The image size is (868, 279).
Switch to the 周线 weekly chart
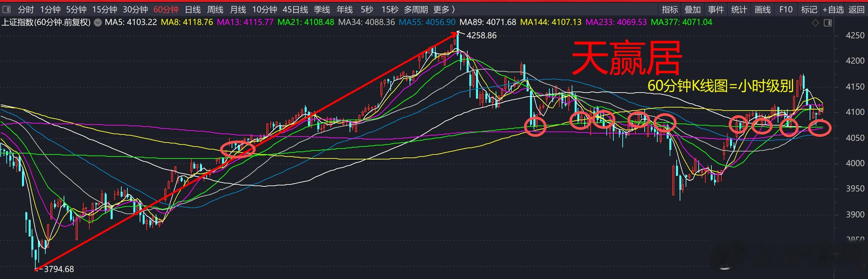point(215,9)
